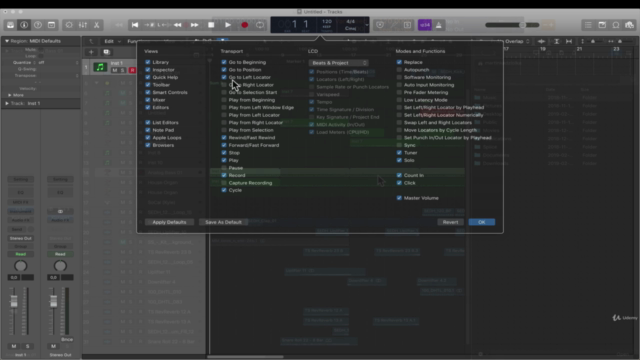This screenshot has width=640, height=360.
Task: Open the Apple Loops browser icon
Action: [616, 25]
